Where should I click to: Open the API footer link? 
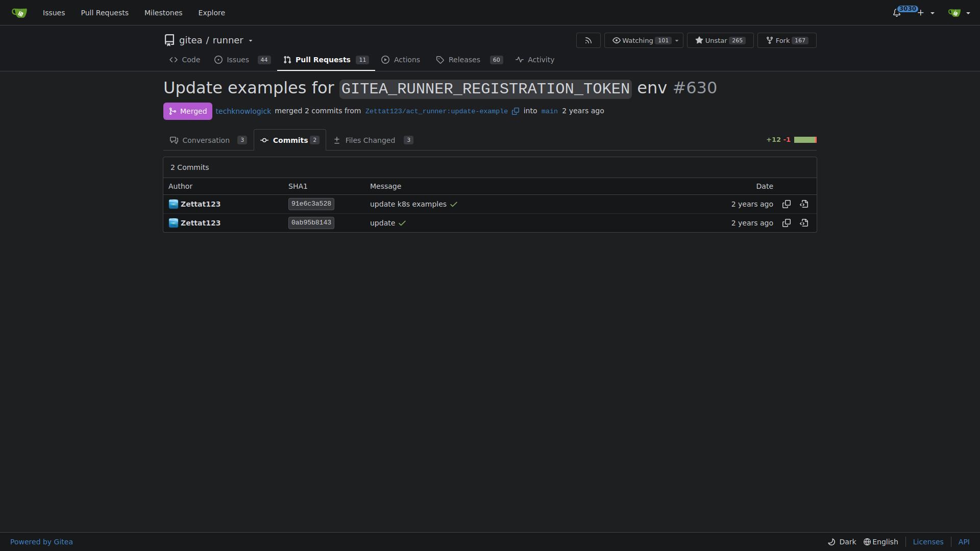point(964,542)
